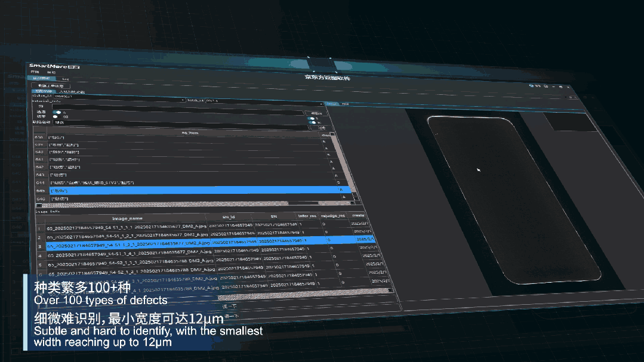Open the first menu in the menu bar
Image resolution: width=644 pixels, height=362 pixels.
(35, 72)
